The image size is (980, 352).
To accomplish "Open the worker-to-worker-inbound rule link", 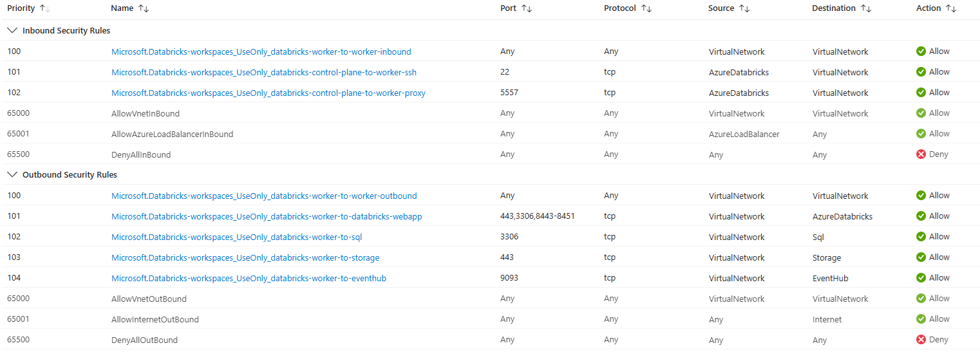I will pyautogui.click(x=261, y=51).
